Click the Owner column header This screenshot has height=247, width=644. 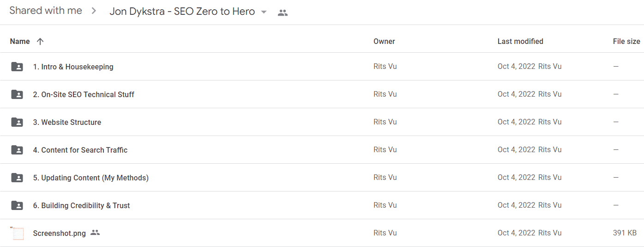click(x=384, y=41)
